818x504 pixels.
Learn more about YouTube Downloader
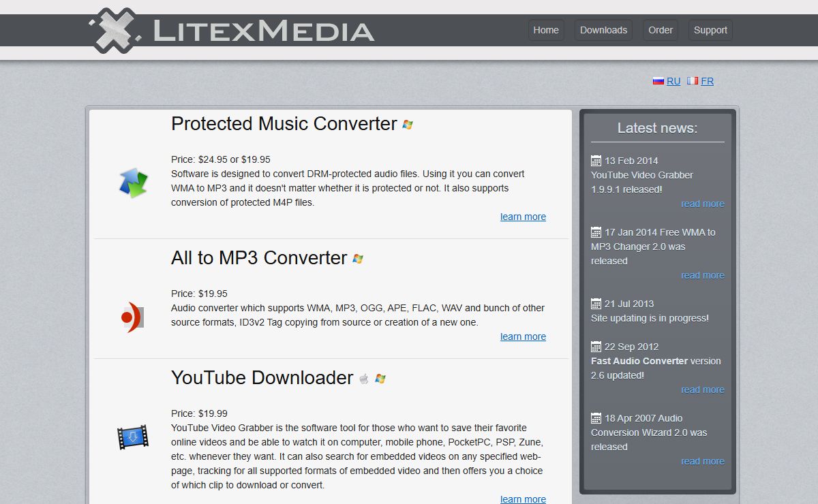[x=523, y=499]
